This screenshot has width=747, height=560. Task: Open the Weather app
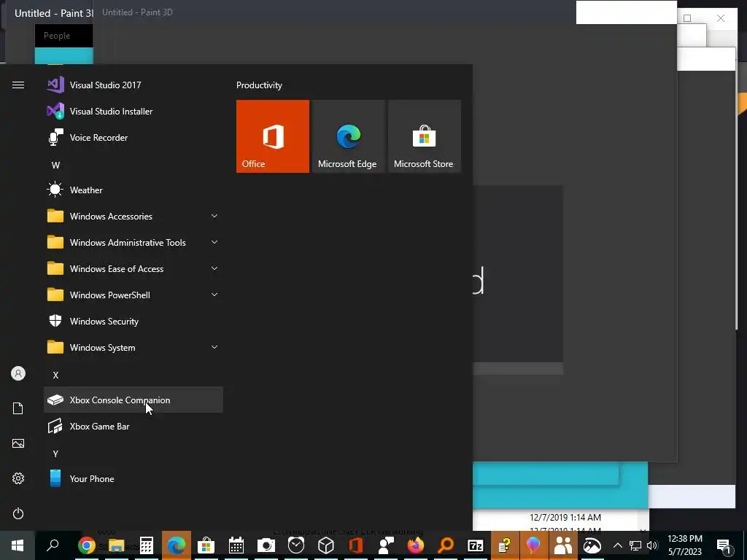tap(133, 190)
